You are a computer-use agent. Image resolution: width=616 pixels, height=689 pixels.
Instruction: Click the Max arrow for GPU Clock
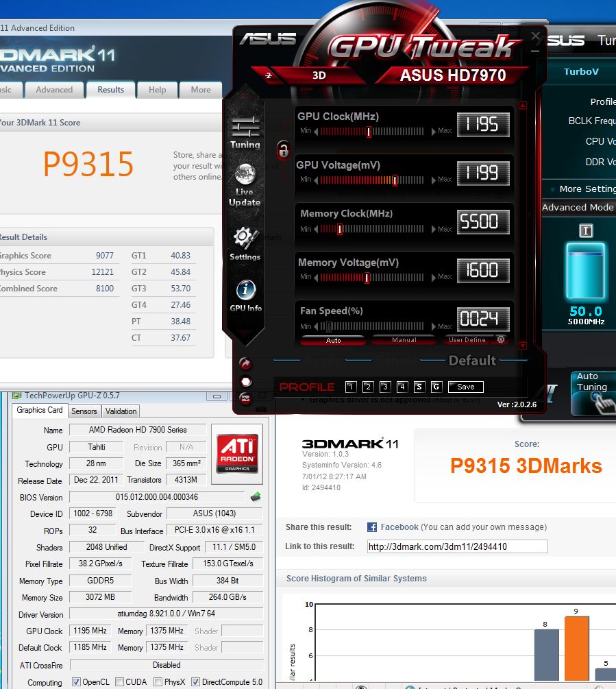pyautogui.click(x=433, y=132)
